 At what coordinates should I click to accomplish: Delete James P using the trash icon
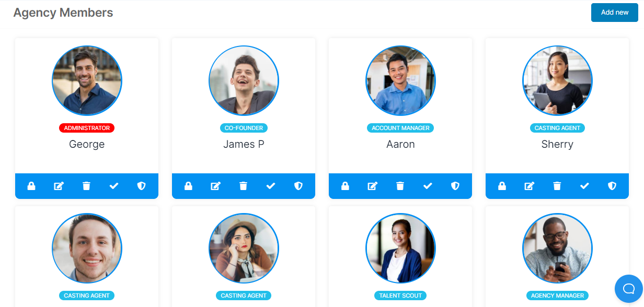pyautogui.click(x=244, y=186)
